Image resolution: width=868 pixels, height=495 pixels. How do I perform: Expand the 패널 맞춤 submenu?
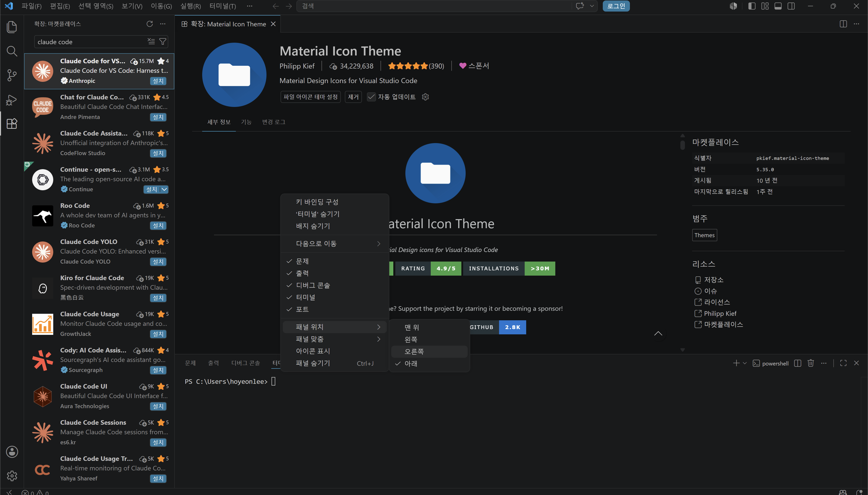coord(334,339)
